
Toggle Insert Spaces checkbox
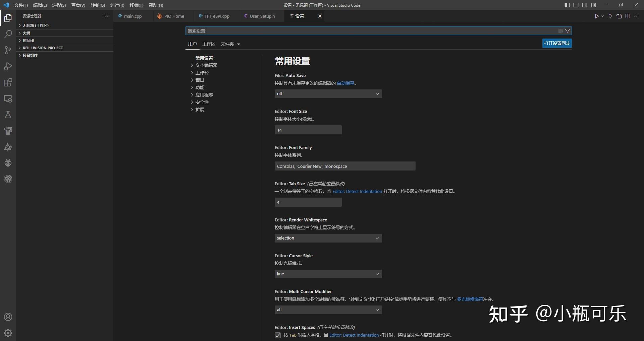point(278,335)
